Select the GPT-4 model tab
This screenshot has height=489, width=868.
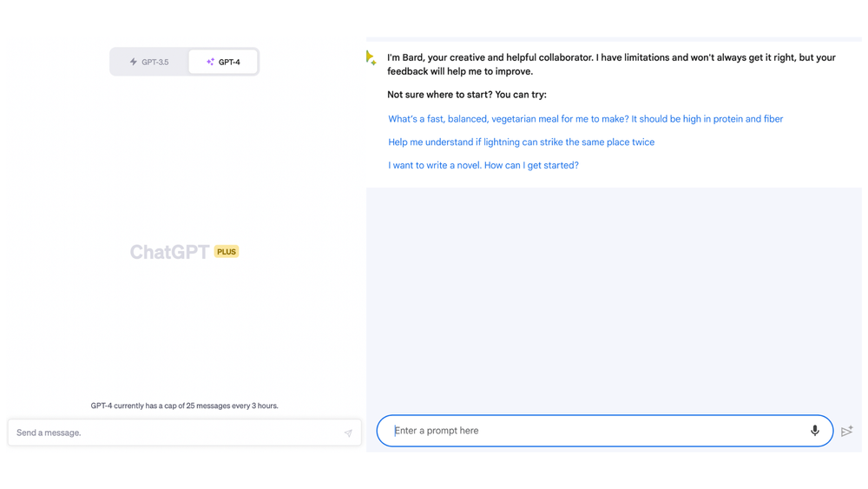(223, 63)
